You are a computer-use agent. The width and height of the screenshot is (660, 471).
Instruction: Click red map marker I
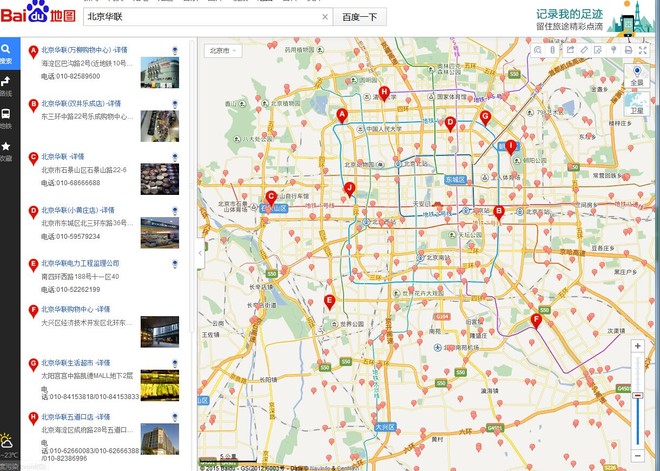(x=511, y=147)
